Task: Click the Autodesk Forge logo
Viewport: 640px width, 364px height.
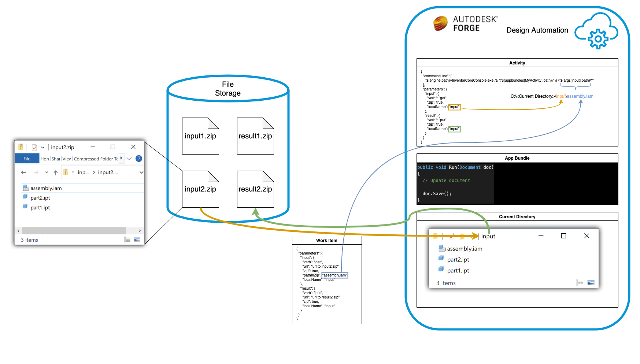Action: coord(465,24)
